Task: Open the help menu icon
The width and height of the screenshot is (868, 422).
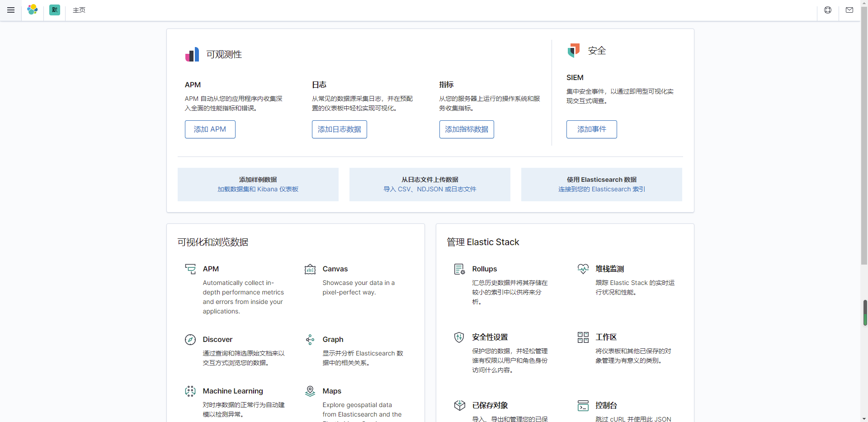Action: [828, 10]
